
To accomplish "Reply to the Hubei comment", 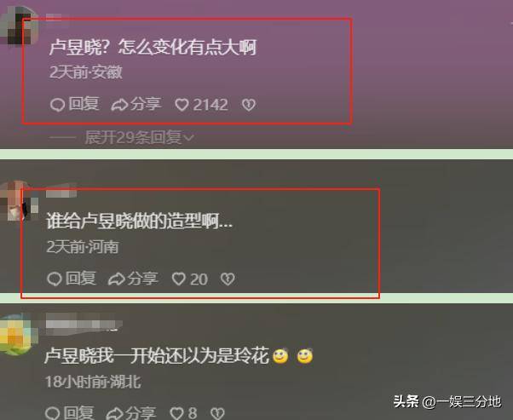I will tap(69, 413).
